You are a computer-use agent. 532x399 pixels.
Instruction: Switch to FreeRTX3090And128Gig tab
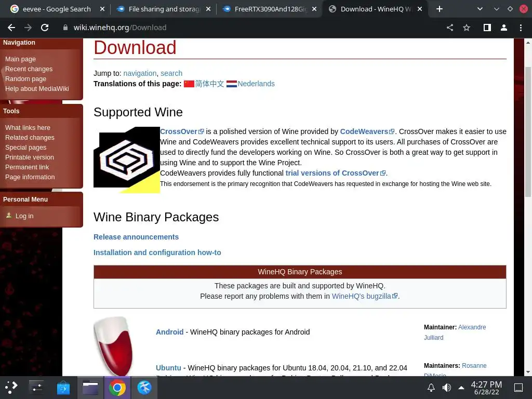click(x=269, y=9)
